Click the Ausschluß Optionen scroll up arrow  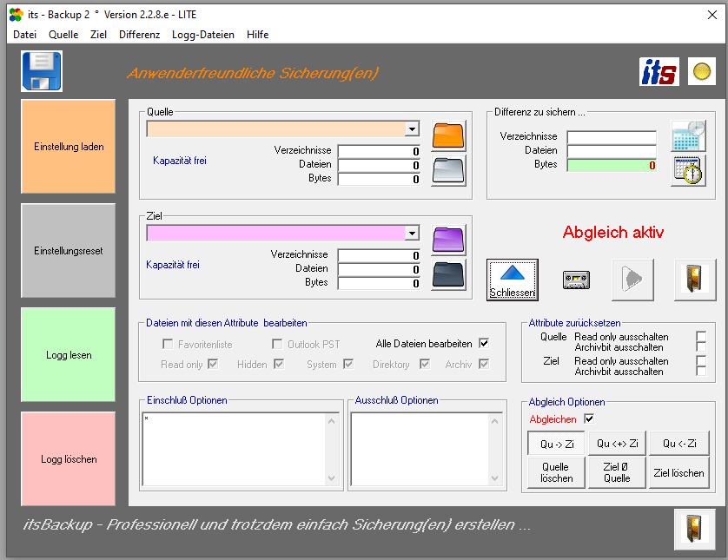494,421
